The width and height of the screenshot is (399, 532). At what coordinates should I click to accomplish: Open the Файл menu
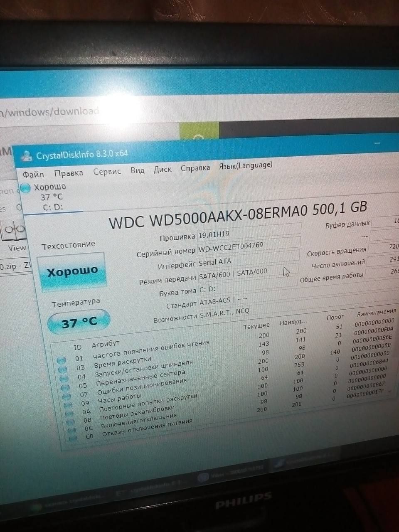[33, 174]
